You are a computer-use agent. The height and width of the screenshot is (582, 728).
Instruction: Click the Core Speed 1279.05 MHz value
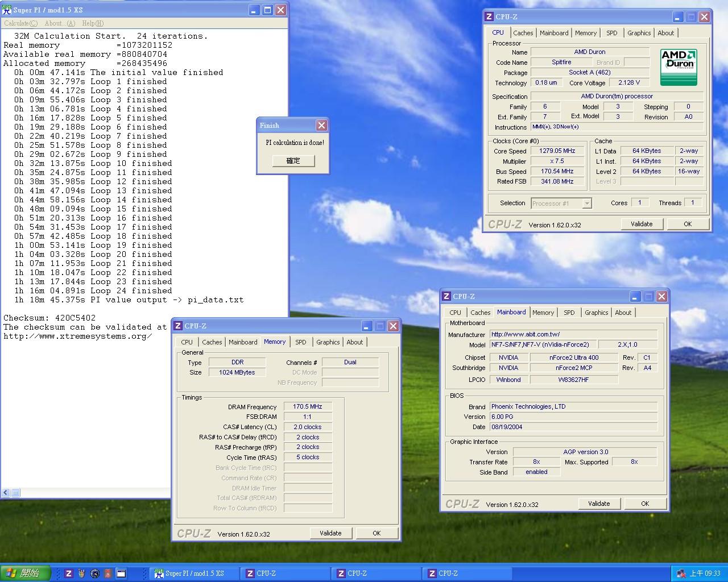557,151
